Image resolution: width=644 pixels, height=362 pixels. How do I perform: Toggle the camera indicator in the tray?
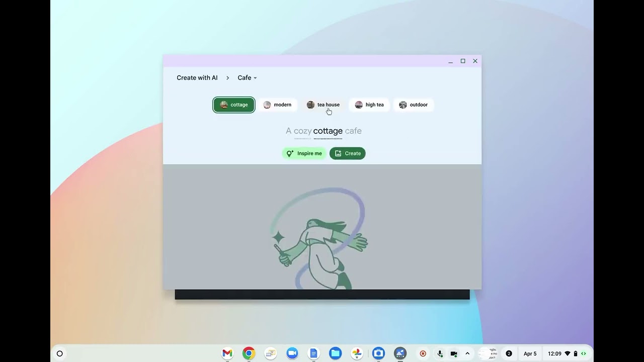click(454, 353)
